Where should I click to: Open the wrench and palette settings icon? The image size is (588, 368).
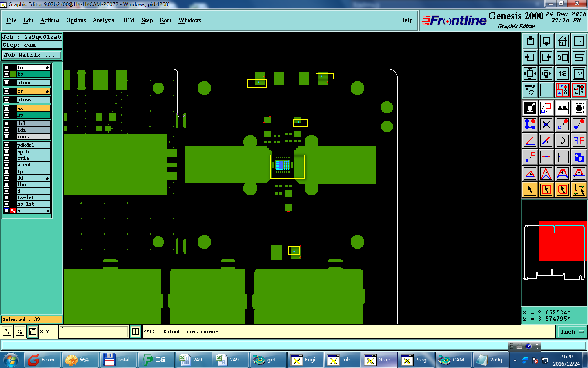tap(530, 90)
